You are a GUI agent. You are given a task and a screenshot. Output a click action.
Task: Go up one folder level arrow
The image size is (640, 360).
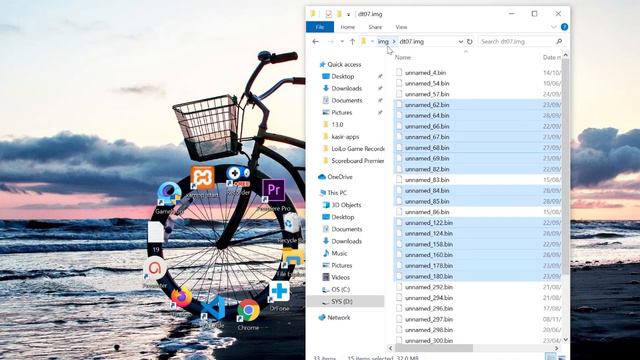coord(352,42)
